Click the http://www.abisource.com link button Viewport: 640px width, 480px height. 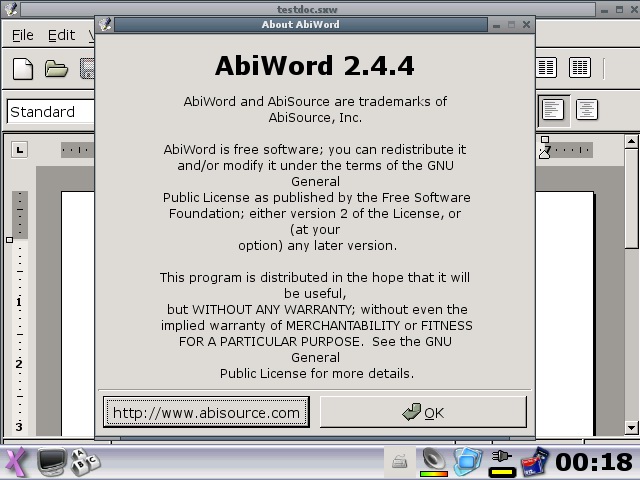click(x=206, y=412)
